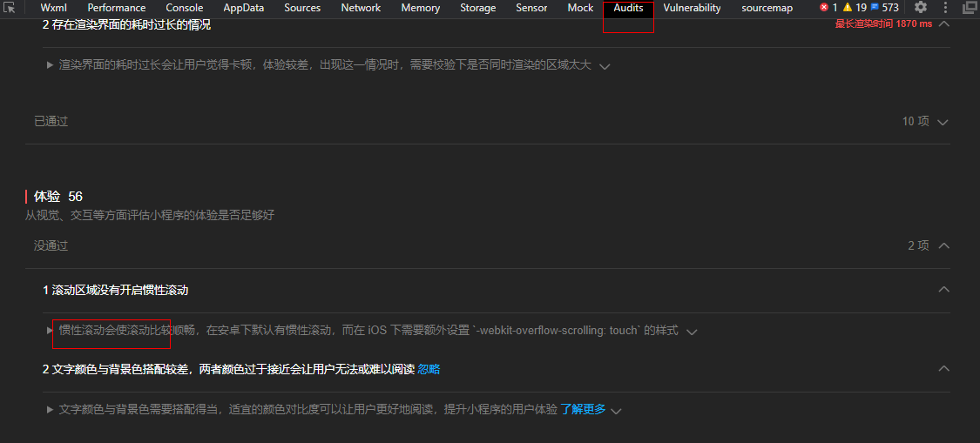Screen dimensions: 980x443
Task: Switch to the Memory tab
Action: pos(421,8)
